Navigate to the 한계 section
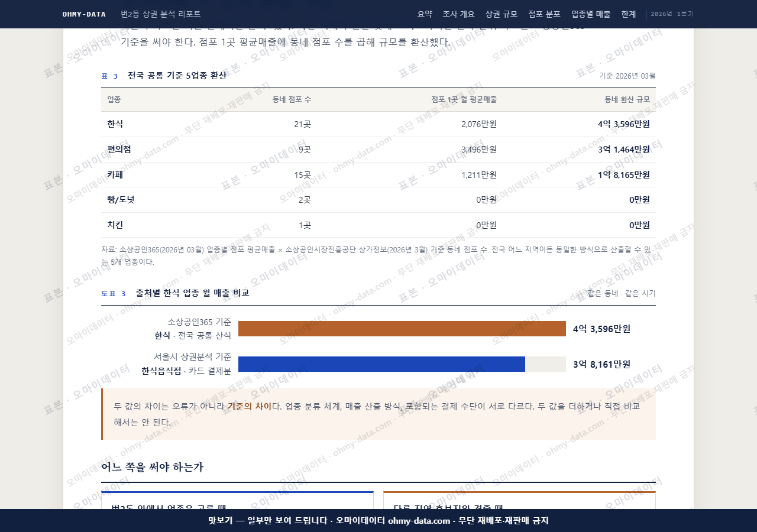Viewport: 757px width, 532px height. click(x=629, y=14)
